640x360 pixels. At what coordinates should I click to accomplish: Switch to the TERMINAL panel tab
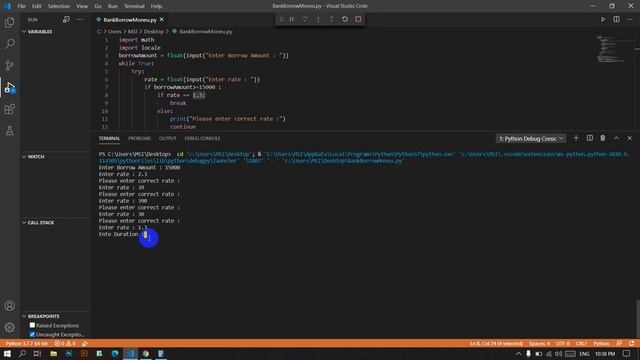coord(109,138)
